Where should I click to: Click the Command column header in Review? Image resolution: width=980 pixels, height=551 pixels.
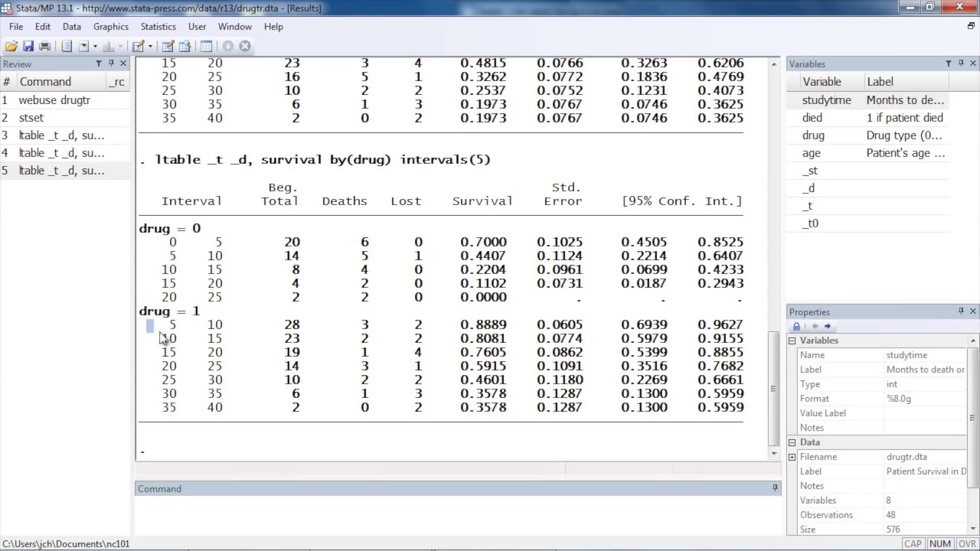60,82
